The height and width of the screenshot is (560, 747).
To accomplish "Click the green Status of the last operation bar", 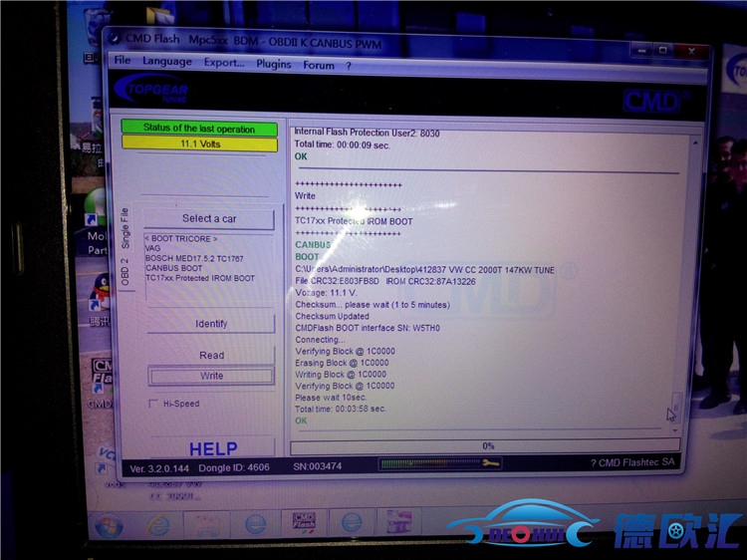I will [x=199, y=129].
